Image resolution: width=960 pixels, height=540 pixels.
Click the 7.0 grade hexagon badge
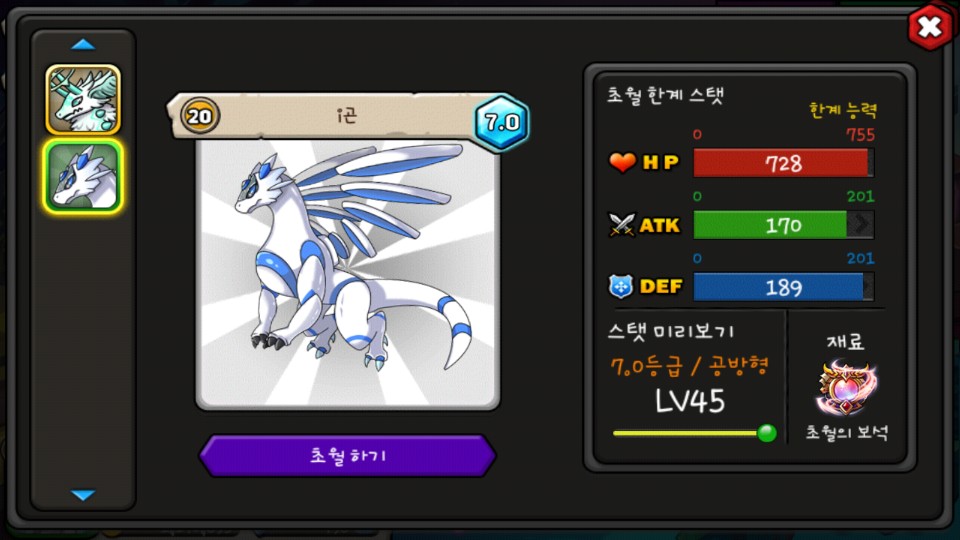501,122
